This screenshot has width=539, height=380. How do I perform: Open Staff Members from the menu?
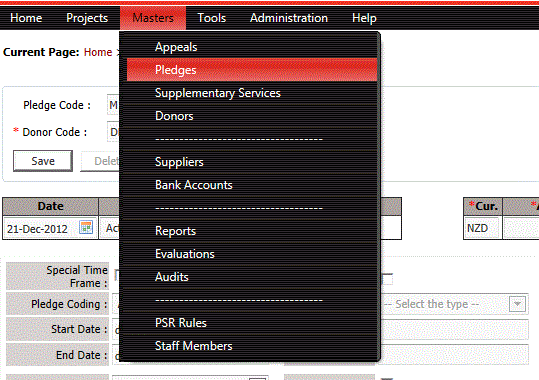pyautogui.click(x=252, y=346)
